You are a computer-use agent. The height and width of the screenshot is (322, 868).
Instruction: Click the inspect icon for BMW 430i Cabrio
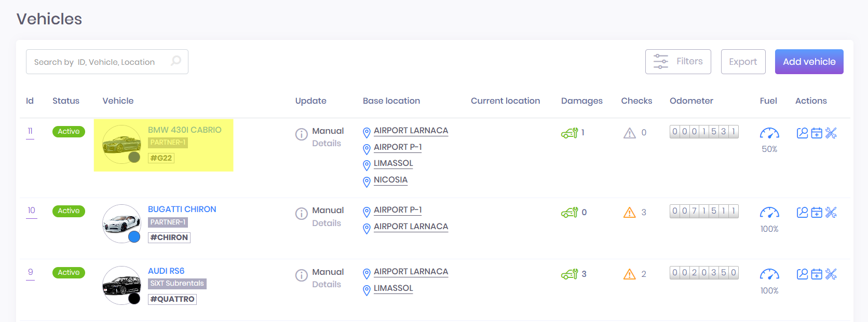tap(802, 133)
